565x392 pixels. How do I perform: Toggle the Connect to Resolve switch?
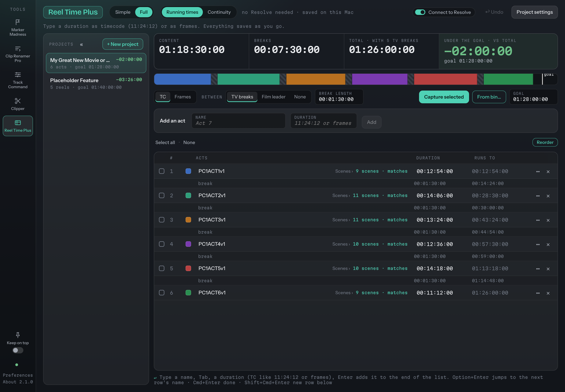click(420, 12)
